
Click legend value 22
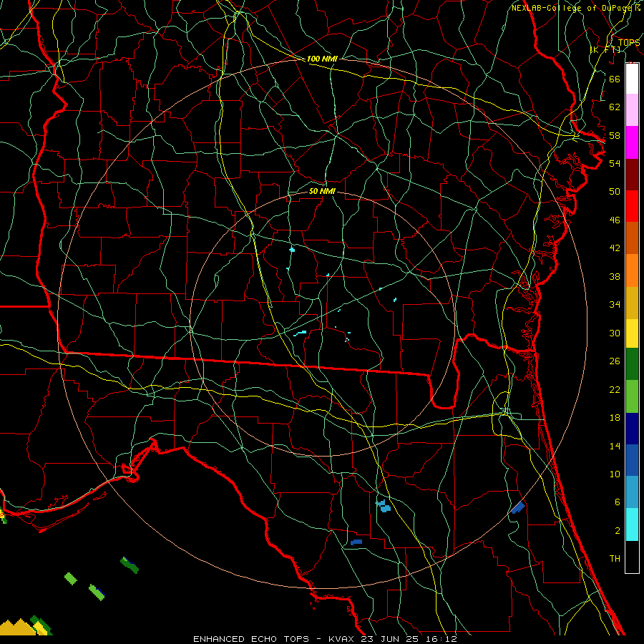click(615, 389)
